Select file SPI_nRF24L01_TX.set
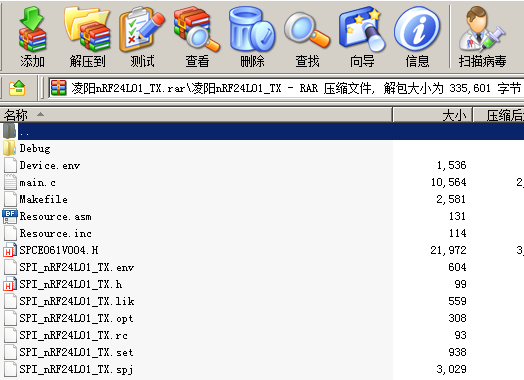This screenshot has width=524, height=380. tap(77, 352)
